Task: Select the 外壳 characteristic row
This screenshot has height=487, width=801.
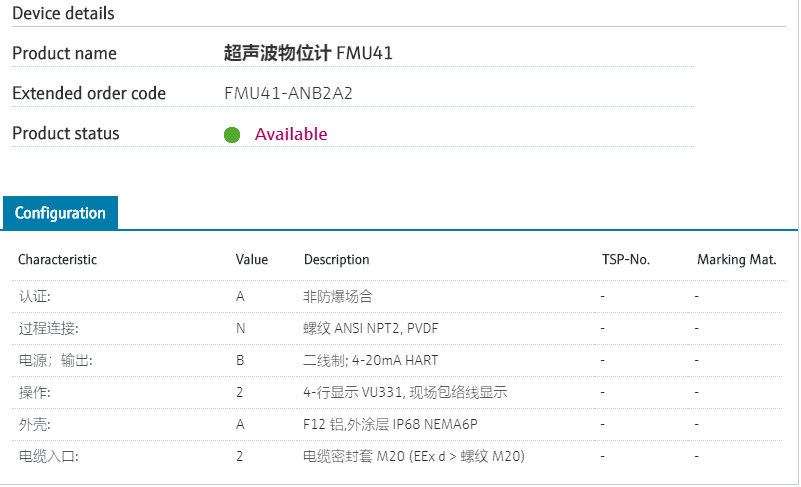Action: point(35,424)
